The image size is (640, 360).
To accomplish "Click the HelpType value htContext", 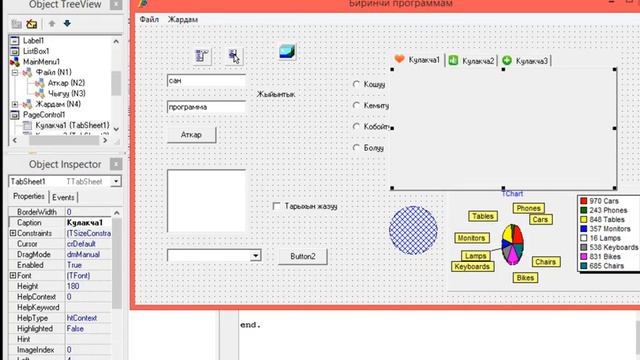I will tap(88, 318).
